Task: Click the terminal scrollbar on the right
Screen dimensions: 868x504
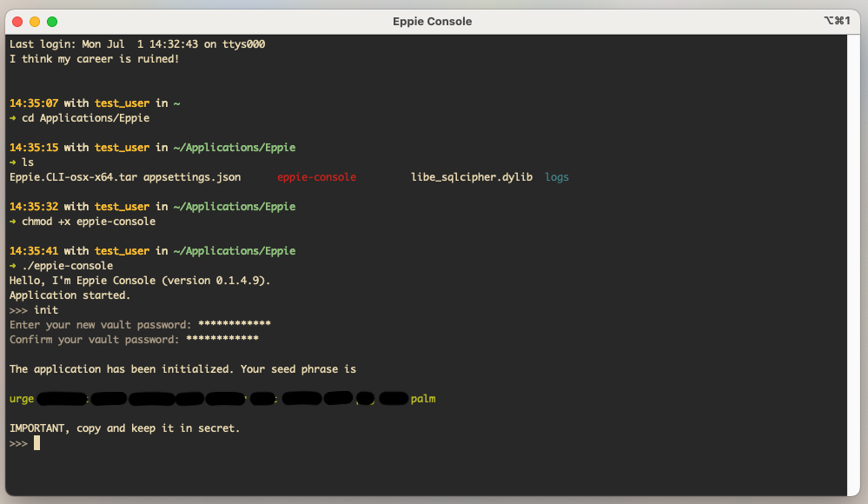Action: 853,265
